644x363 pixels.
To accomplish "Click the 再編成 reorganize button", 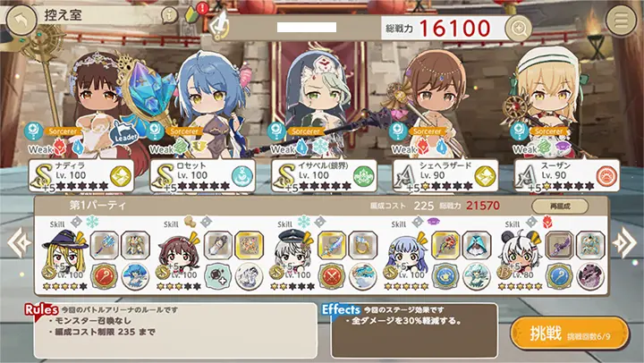I will [x=560, y=206].
